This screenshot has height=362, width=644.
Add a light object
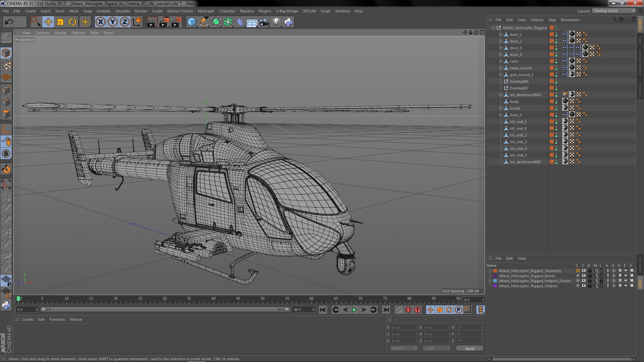pos(276,22)
